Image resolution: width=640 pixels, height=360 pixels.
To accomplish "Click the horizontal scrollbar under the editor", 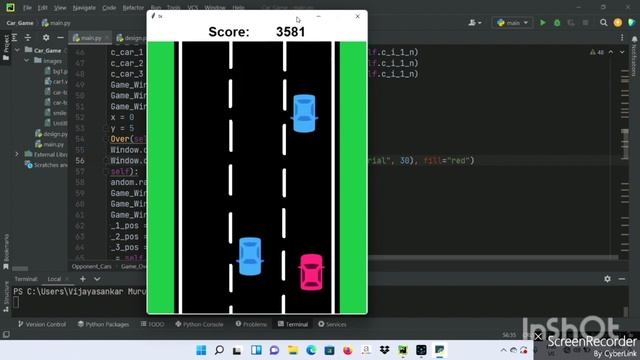I will click(x=493, y=258).
